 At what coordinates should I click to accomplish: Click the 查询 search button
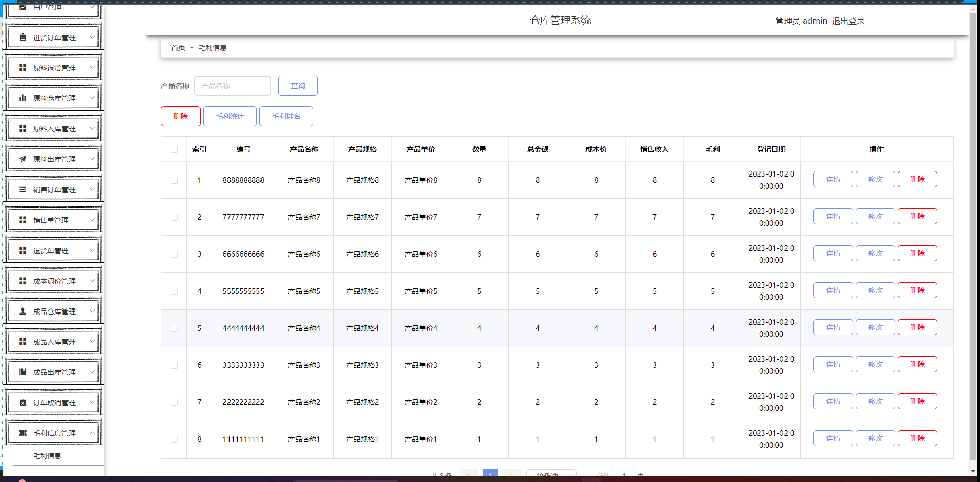point(298,86)
